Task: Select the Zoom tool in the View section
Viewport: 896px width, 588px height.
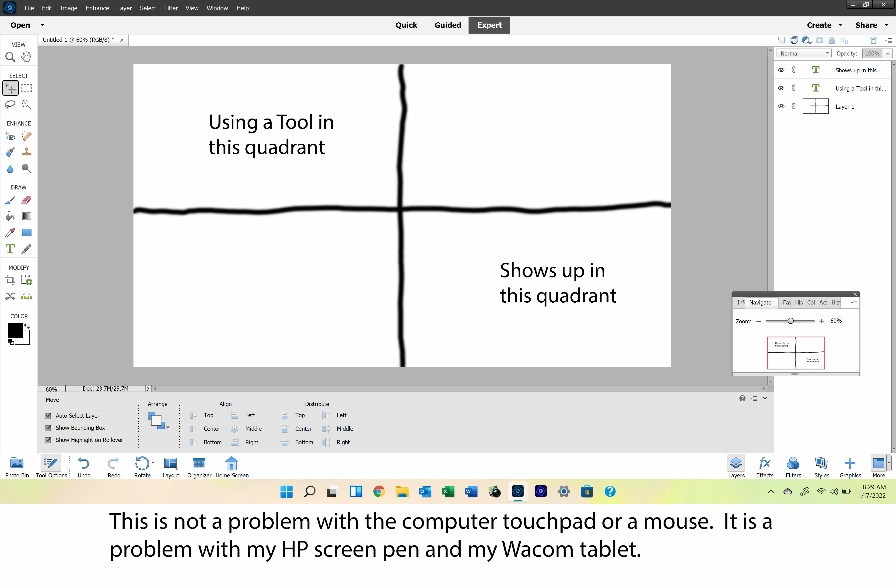Action: click(10, 57)
